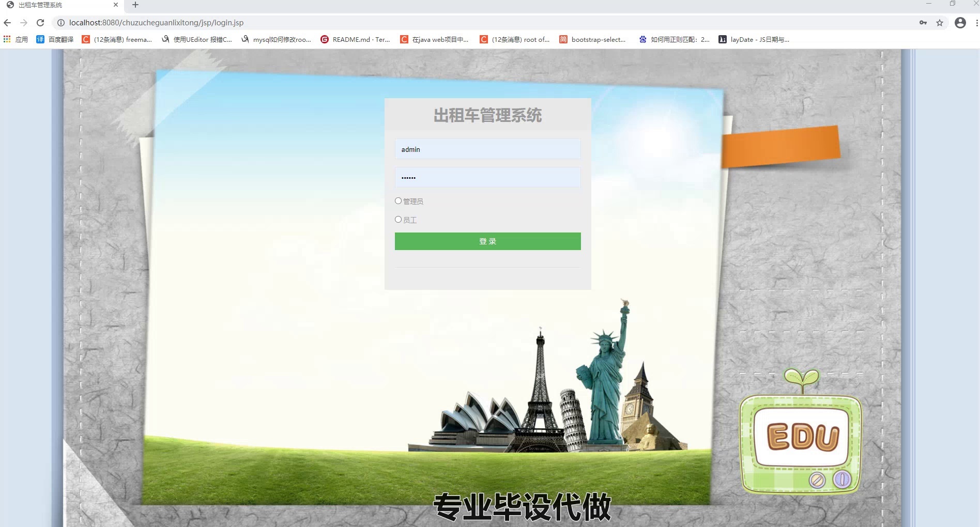
Task: Select the 员工 radio button
Action: pos(398,220)
